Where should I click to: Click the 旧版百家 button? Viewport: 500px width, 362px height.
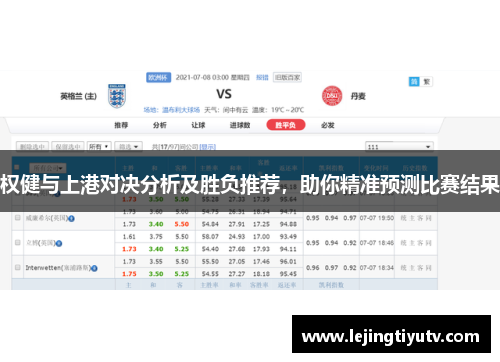tap(287, 78)
